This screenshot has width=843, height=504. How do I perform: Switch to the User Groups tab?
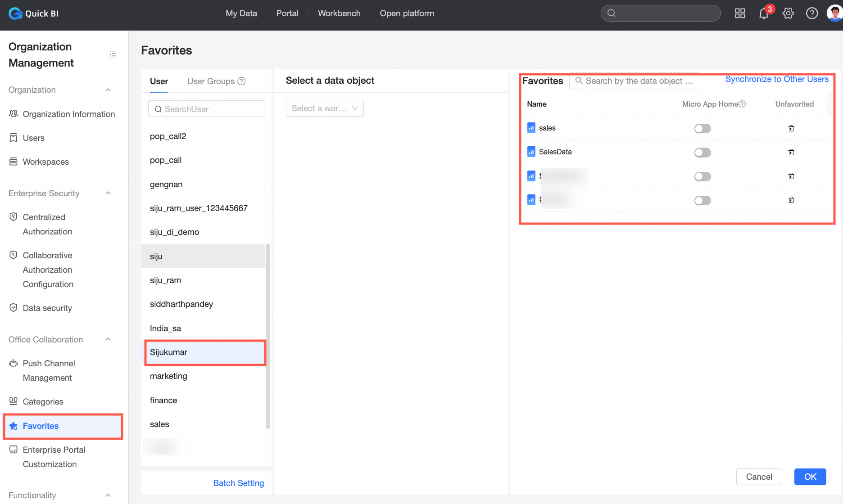211,81
